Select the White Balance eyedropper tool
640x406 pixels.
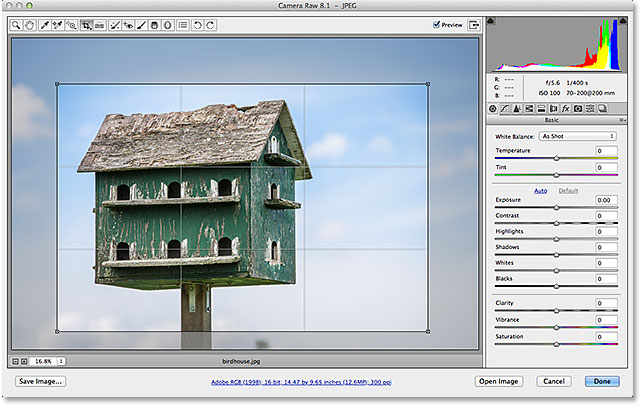(x=44, y=25)
